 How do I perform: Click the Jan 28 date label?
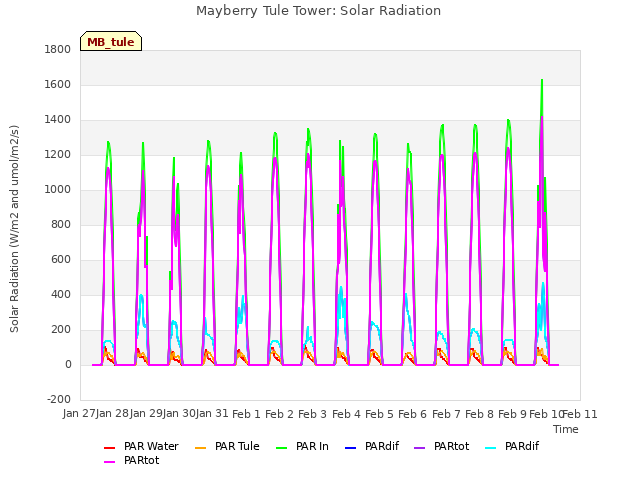(113, 413)
